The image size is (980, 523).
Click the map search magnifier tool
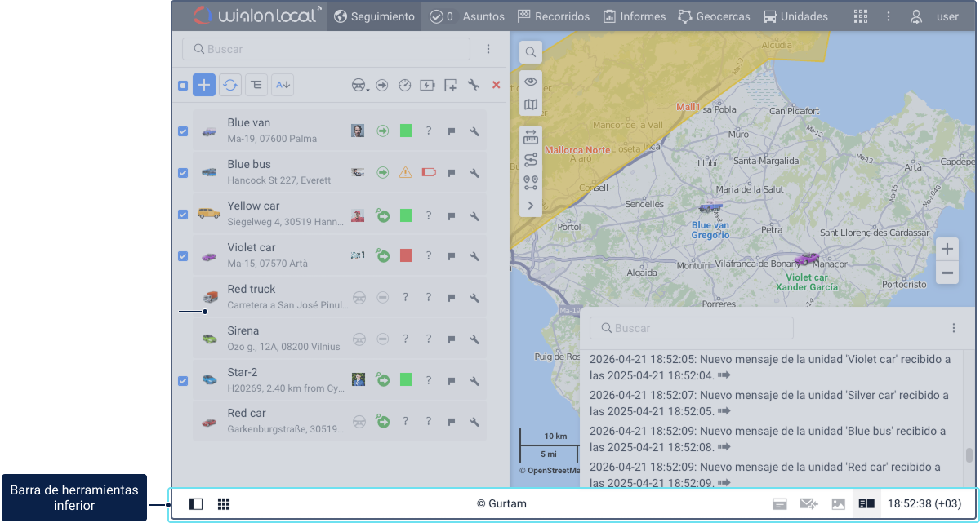point(531,52)
